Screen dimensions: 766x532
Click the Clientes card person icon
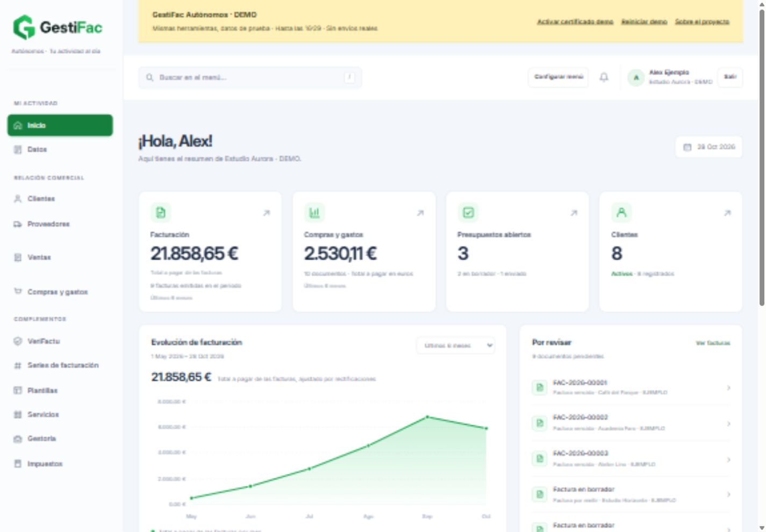click(621, 213)
